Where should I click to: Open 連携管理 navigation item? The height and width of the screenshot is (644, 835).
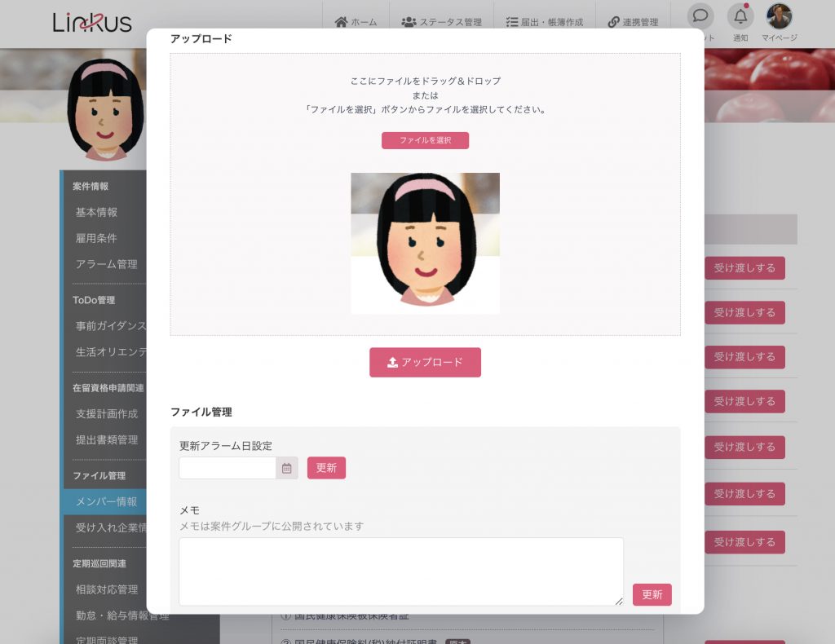(633, 22)
